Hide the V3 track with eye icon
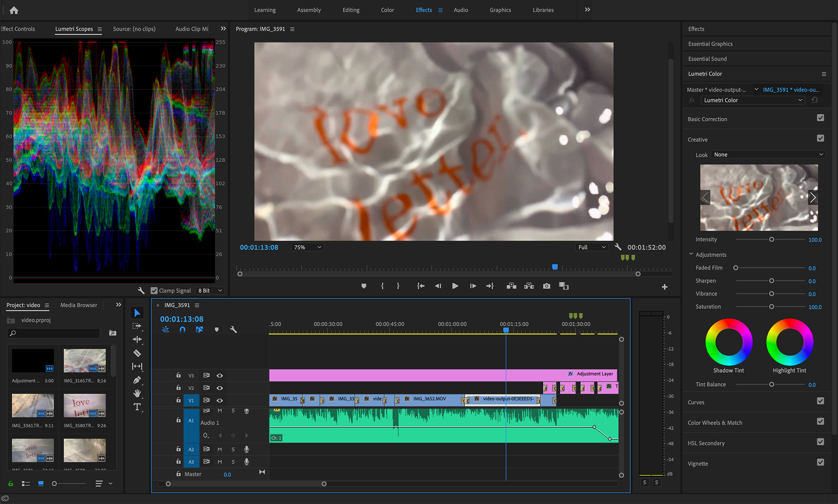This screenshot has height=504, width=838. point(220,375)
